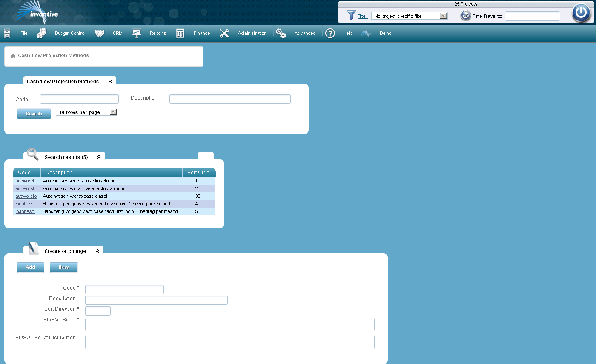Screen dimensions: 596x364
Task: Open the rows per page dropdown
Action: pyautogui.click(x=113, y=112)
